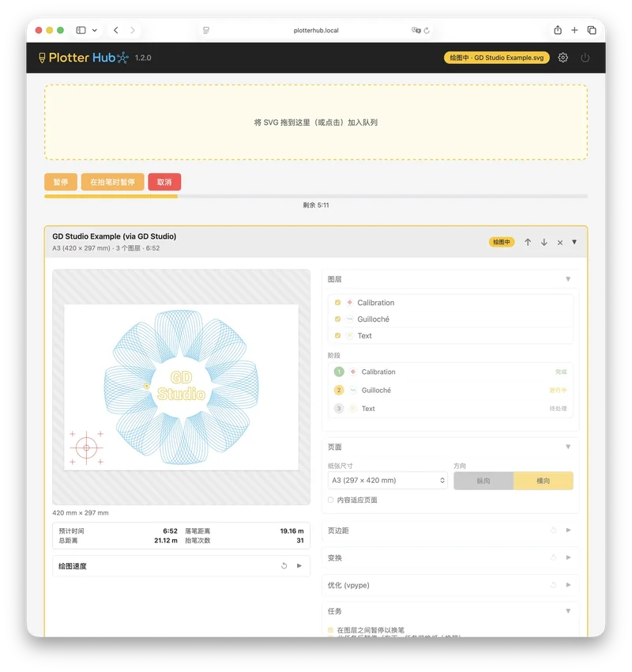Collapse the 页面 section
632x672 pixels.
(568, 447)
